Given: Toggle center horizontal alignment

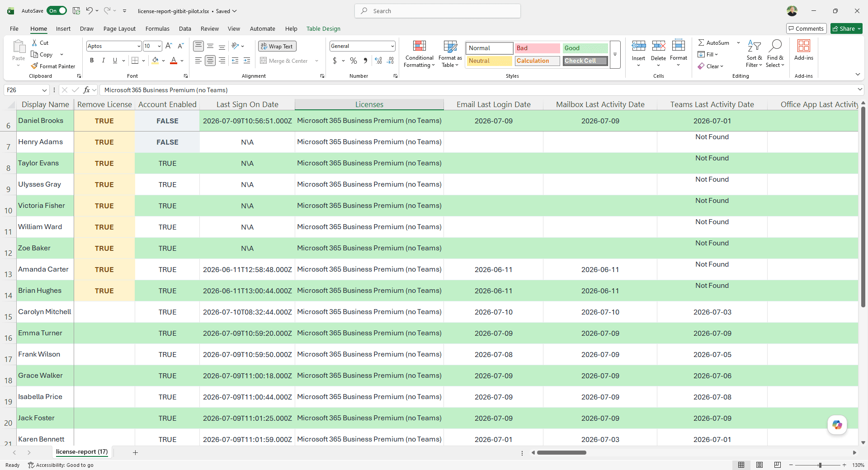Looking at the screenshot, I should point(210,61).
